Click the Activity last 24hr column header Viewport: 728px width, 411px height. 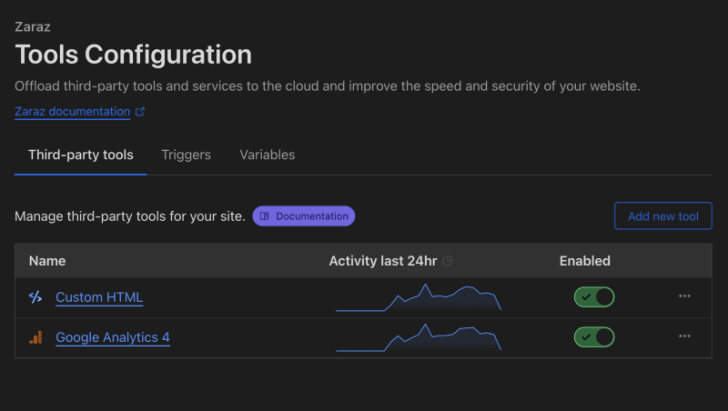tap(383, 261)
